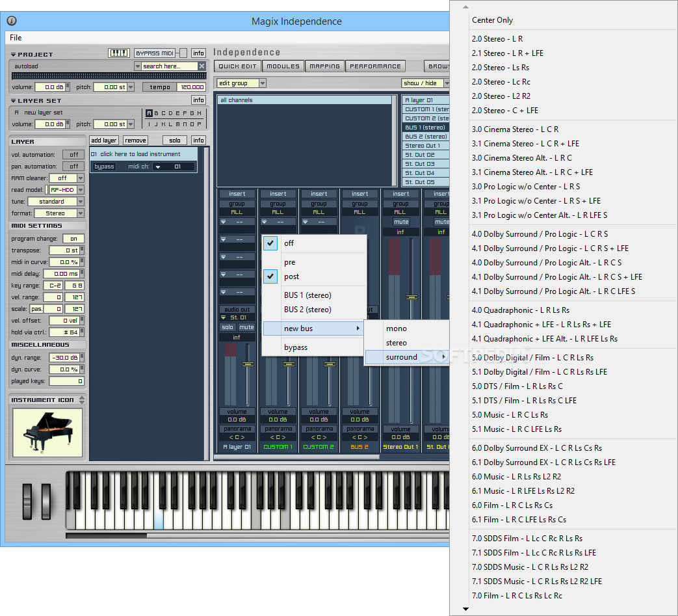Viewport: 678px width, 616px height.
Task: Open CUSTOM 2 first send slot arrow
Action: click(305, 222)
